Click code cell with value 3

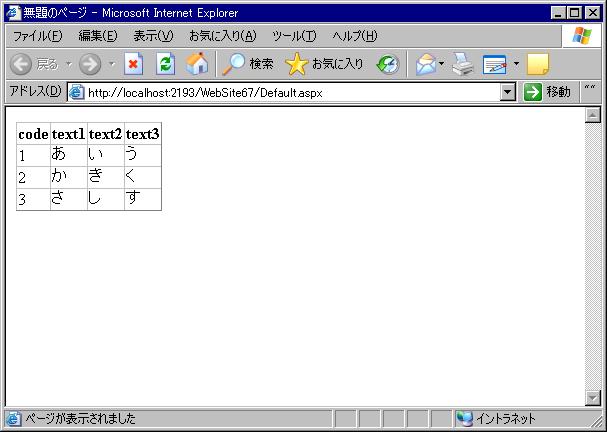33,200
